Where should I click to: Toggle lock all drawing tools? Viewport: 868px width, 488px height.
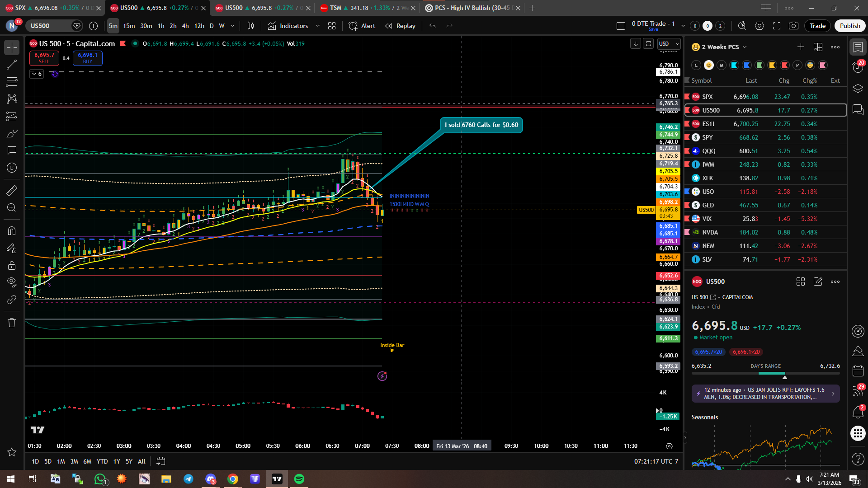[x=12, y=266]
